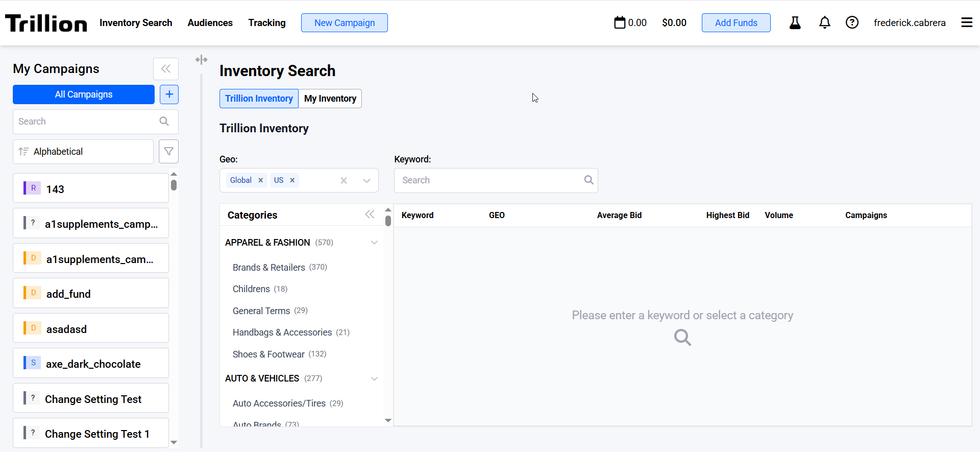
Task: Open the Geo dropdown arrow
Action: coord(366,180)
